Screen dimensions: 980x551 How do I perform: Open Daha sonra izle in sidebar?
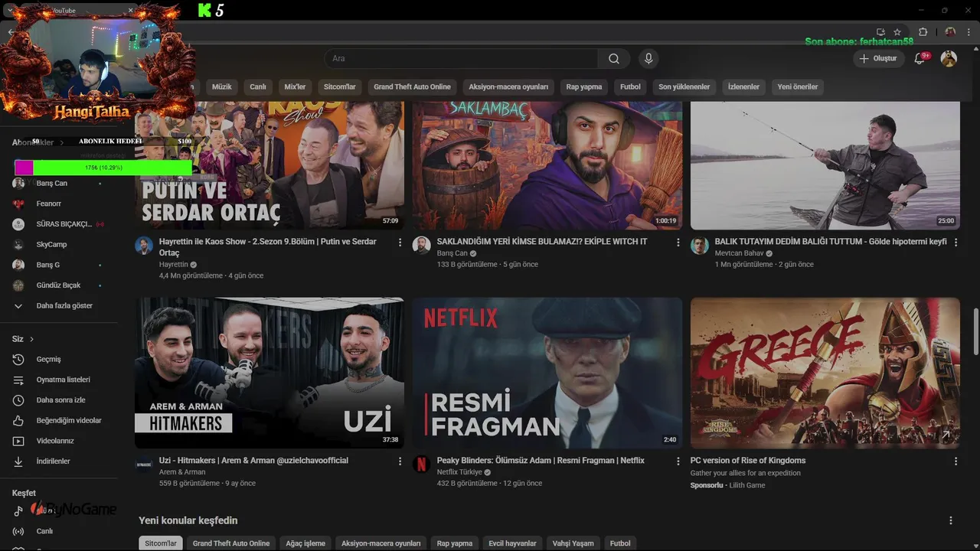click(x=60, y=400)
